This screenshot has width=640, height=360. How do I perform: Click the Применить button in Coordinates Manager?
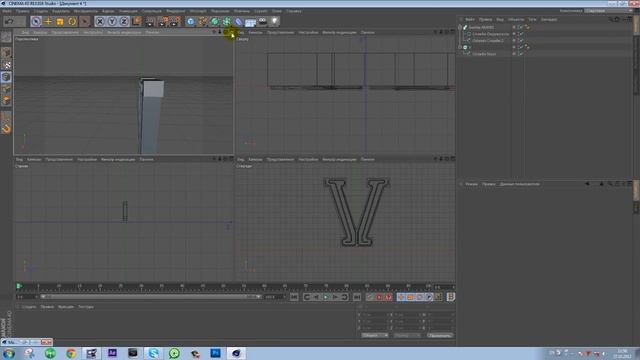coord(440,335)
